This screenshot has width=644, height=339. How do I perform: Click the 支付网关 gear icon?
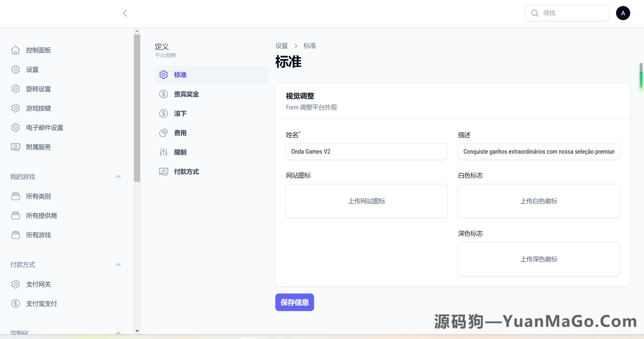(15, 284)
